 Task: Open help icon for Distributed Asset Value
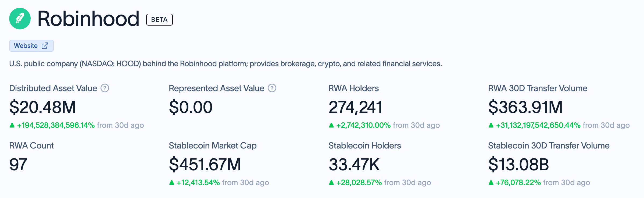tap(105, 88)
